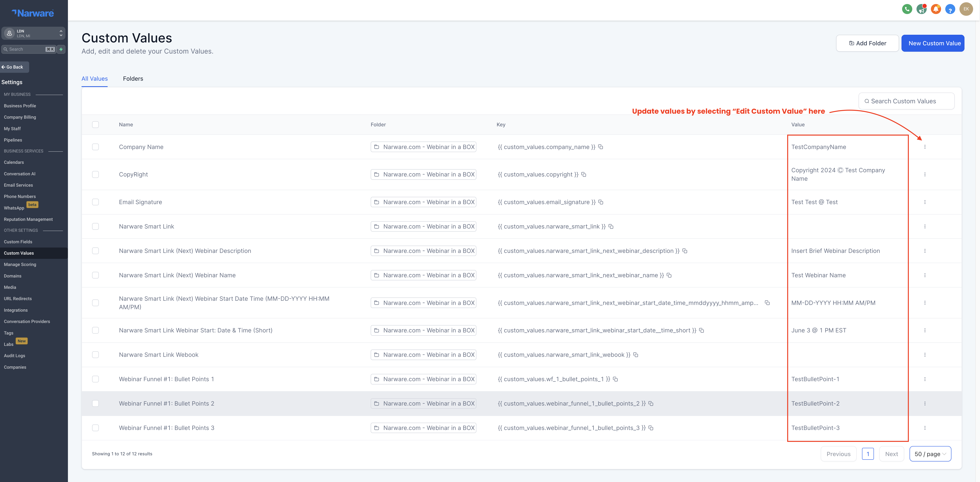Screen dimensions: 980x482
Task: Click the sidebar Search box
Action: tap(29, 49)
